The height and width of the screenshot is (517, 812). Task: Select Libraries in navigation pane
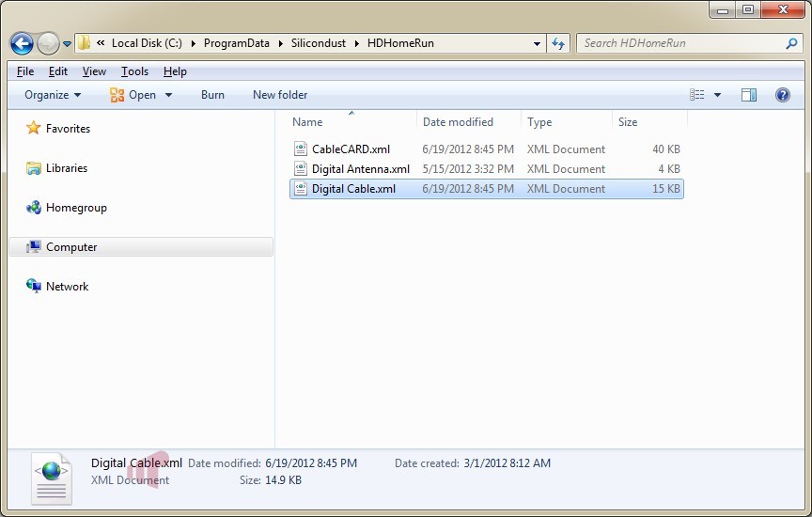[67, 168]
